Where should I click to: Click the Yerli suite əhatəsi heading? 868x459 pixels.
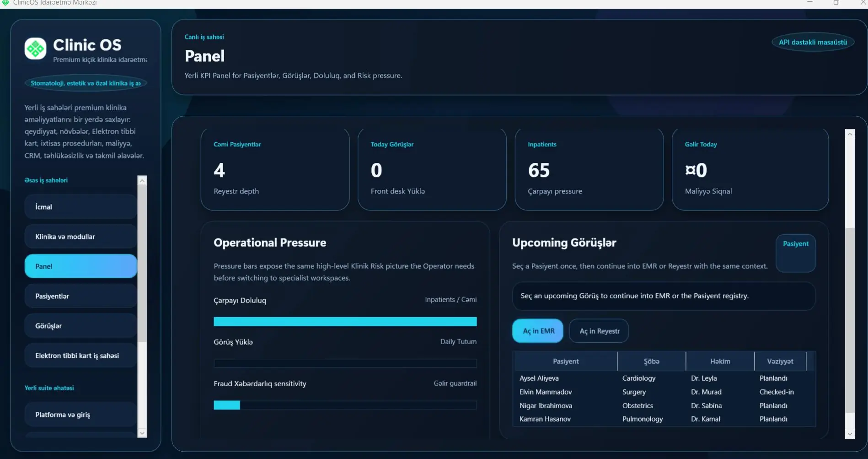pyautogui.click(x=49, y=388)
